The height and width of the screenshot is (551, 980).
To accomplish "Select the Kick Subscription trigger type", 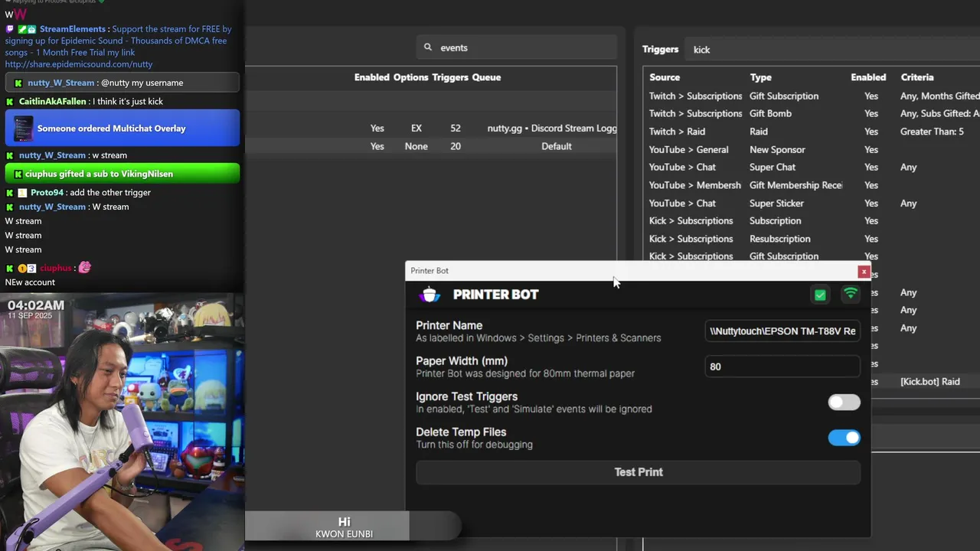I will point(775,220).
